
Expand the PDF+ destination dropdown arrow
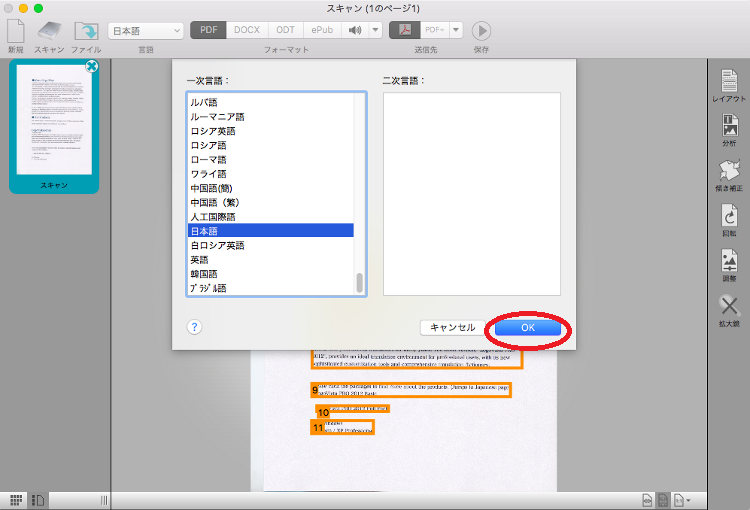456,30
